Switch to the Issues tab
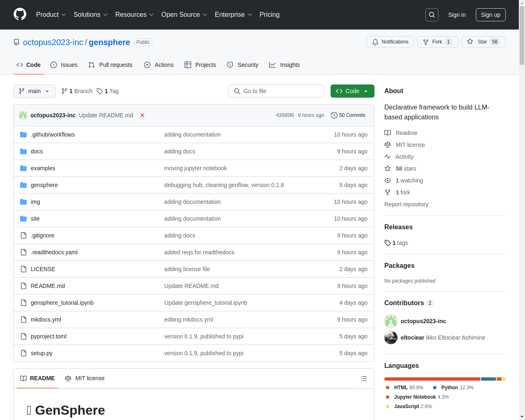The width and height of the screenshot is (525, 420). (x=64, y=65)
